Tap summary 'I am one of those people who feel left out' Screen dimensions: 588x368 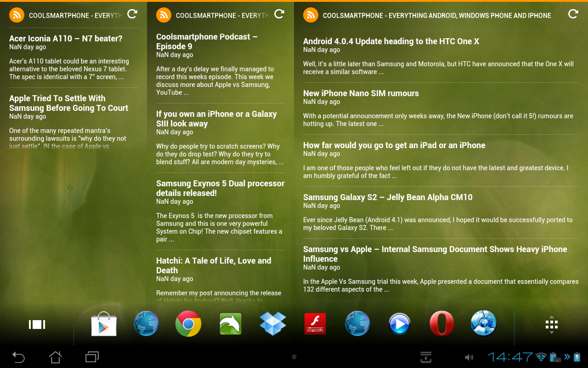point(435,172)
